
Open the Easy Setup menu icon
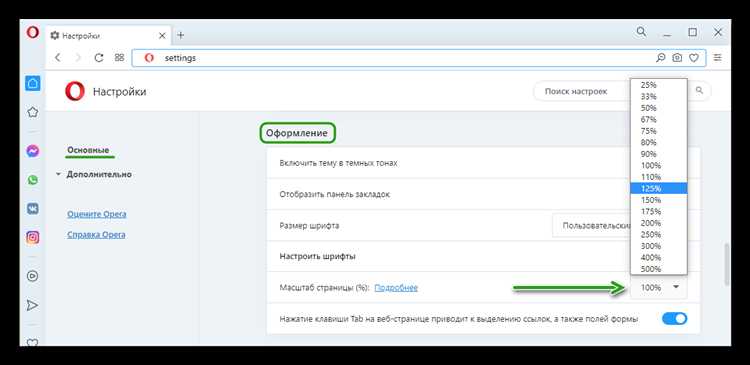[x=717, y=58]
